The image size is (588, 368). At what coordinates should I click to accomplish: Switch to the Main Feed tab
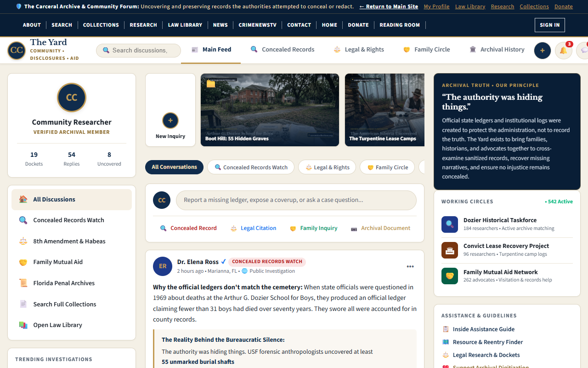click(x=211, y=50)
